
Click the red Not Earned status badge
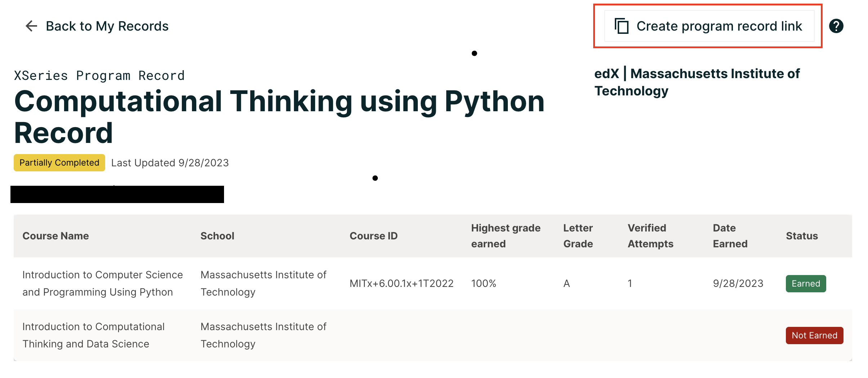814,335
